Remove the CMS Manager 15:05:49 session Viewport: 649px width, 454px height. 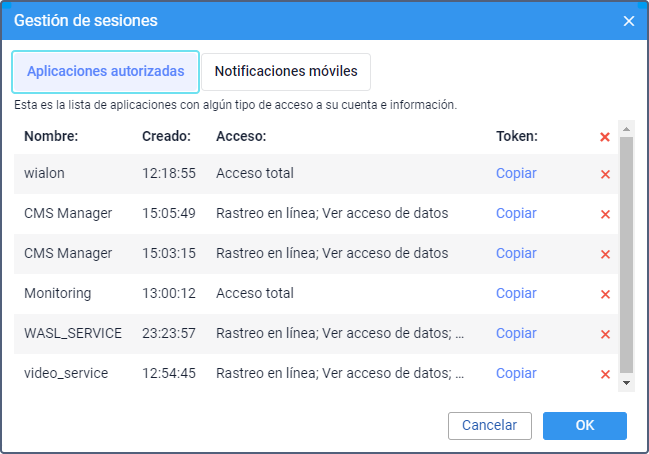point(605,214)
